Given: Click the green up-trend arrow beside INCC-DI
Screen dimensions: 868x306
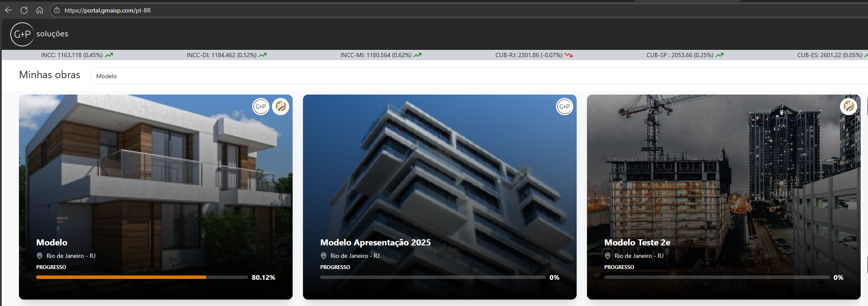Looking at the screenshot, I should tap(263, 55).
